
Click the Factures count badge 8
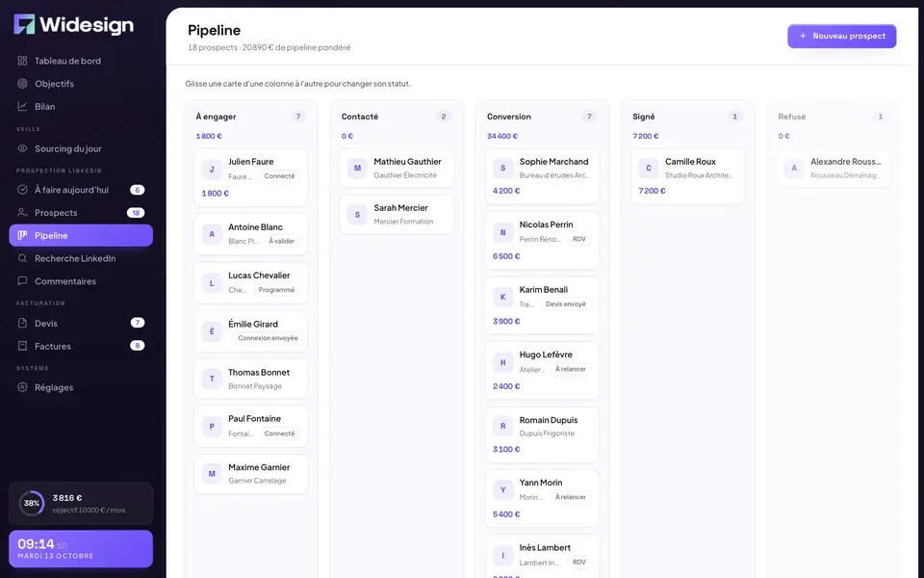[138, 346]
